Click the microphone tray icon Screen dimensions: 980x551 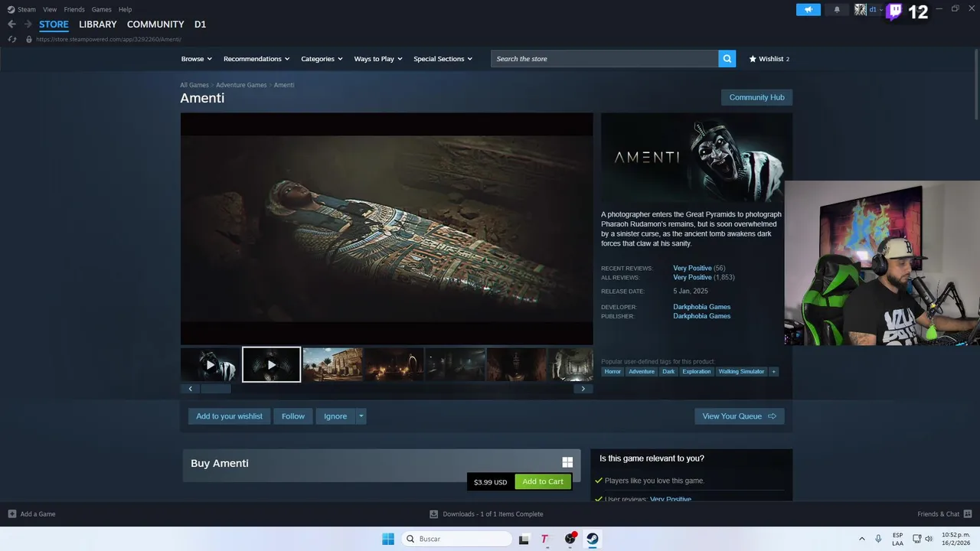click(x=878, y=539)
